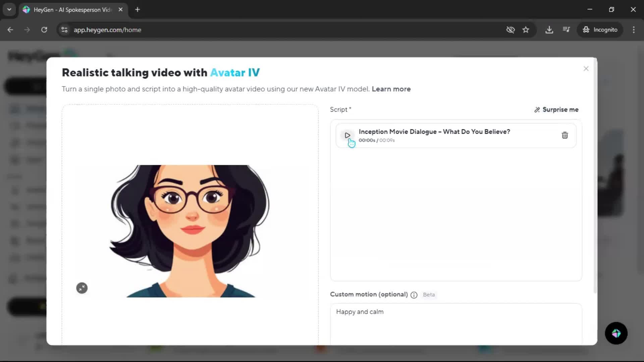Open a new browser tab
This screenshot has height=362, width=644.
138,10
